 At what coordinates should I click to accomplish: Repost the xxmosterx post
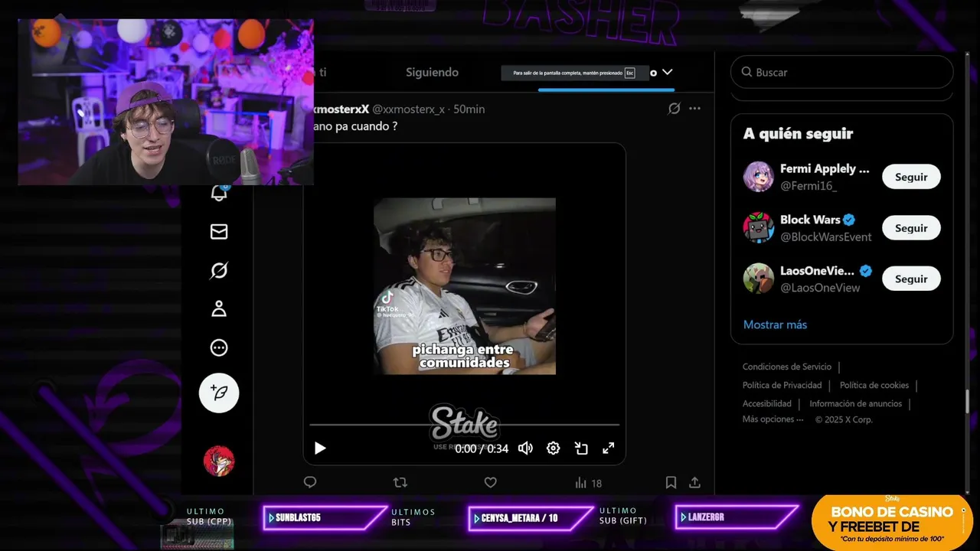[400, 482]
